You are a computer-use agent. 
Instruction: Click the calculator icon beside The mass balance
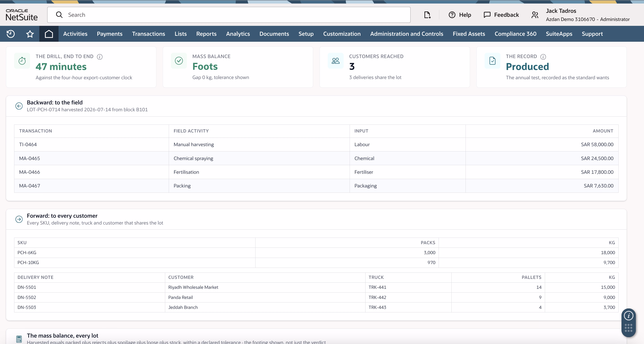pyautogui.click(x=19, y=339)
